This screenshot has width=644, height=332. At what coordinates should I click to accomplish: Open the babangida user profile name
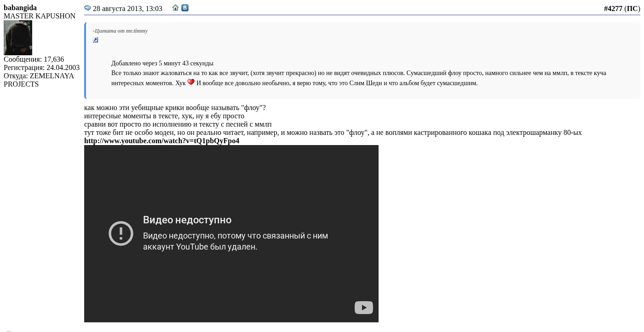coord(20,8)
